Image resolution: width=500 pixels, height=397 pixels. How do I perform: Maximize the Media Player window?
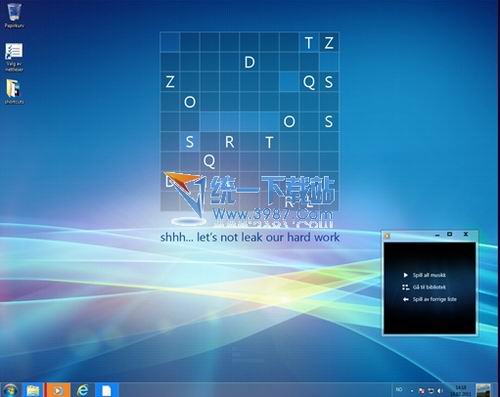pyautogui.click(x=449, y=234)
